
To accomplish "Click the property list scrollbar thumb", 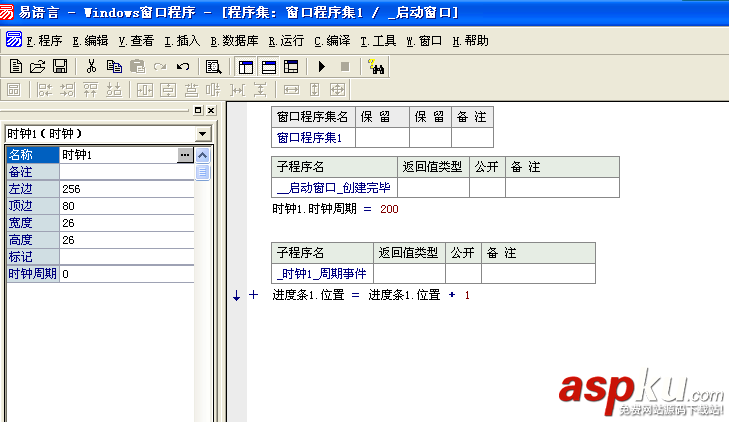I will [x=203, y=172].
